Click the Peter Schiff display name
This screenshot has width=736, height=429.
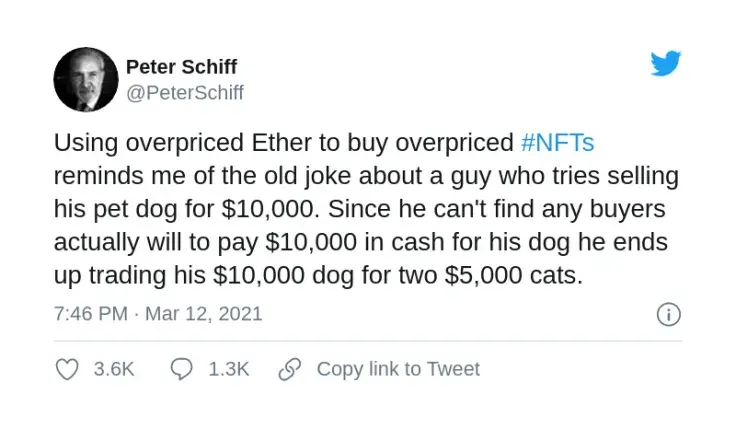(182, 67)
